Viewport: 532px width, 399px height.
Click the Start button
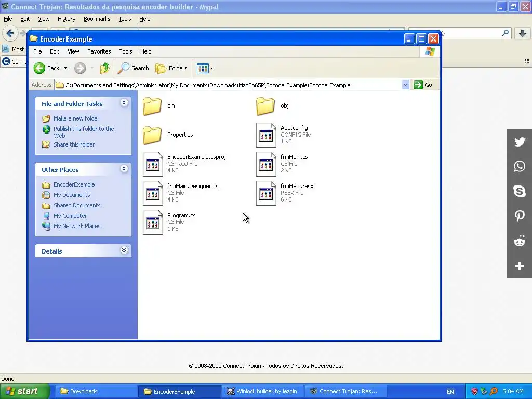coord(24,391)
